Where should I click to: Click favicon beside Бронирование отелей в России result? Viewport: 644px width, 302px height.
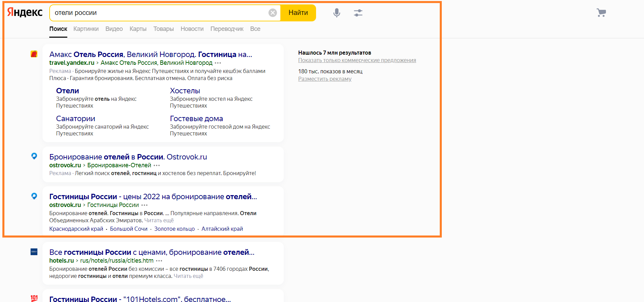tap(34, 156)
